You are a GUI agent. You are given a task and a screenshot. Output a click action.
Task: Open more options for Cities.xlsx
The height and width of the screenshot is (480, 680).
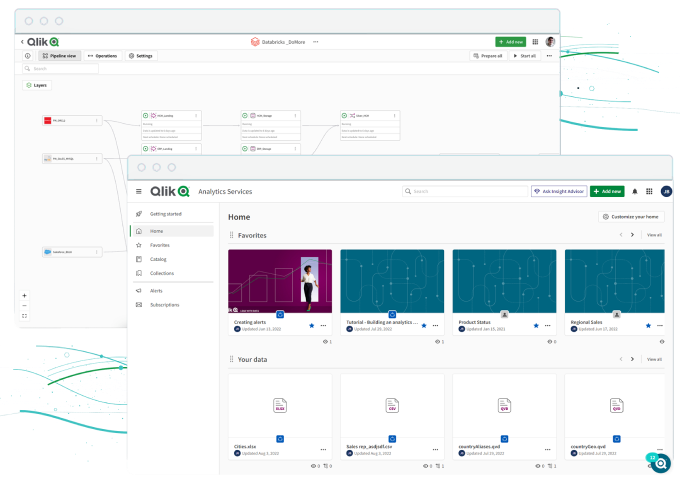point(323,450)
